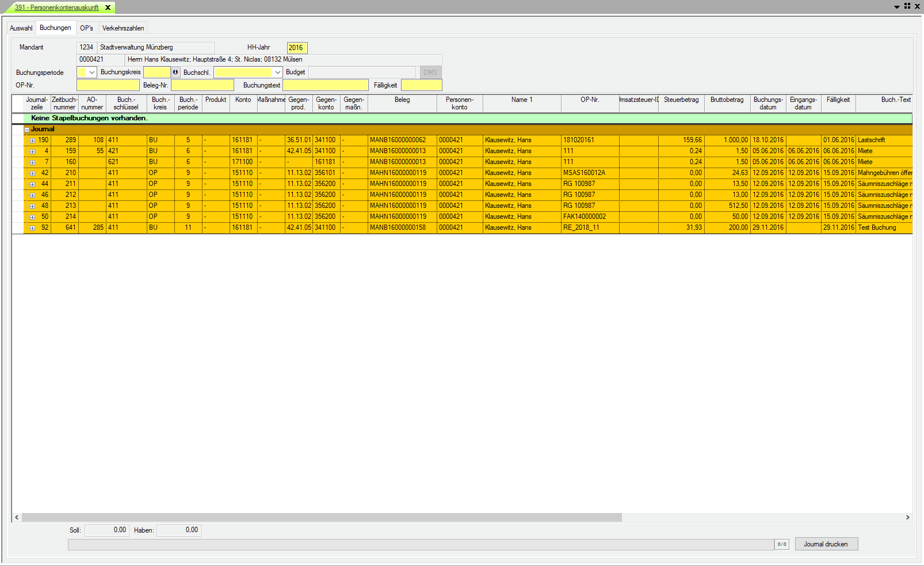The image size is (924, 566).
Task: Click the four-square tile windows icon
Action: tap(907, 6)
